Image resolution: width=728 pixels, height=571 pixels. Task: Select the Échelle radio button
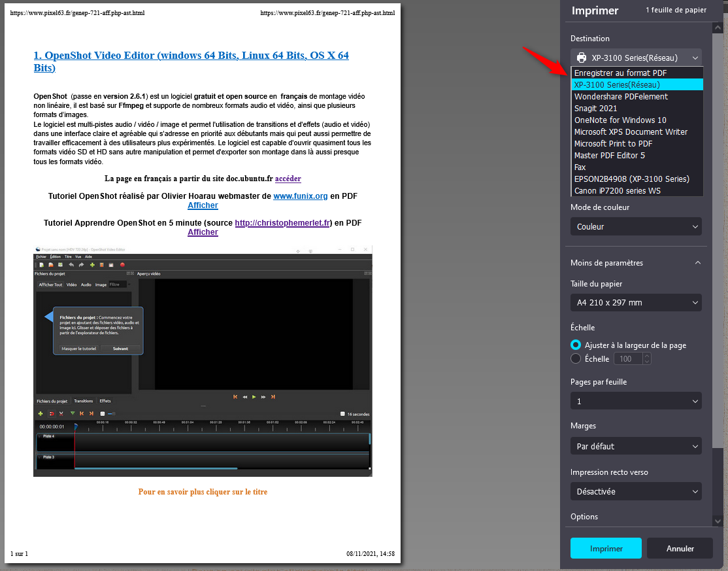[x=576, y=358]
